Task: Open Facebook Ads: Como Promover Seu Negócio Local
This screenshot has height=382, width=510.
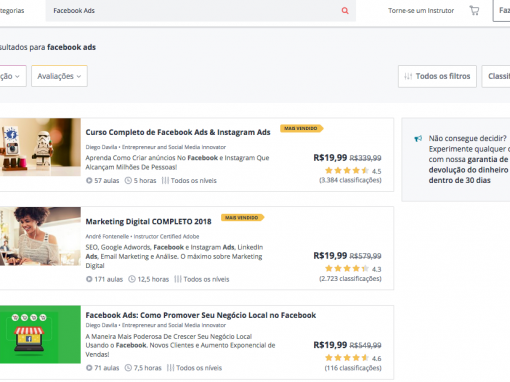Action: 201,315
